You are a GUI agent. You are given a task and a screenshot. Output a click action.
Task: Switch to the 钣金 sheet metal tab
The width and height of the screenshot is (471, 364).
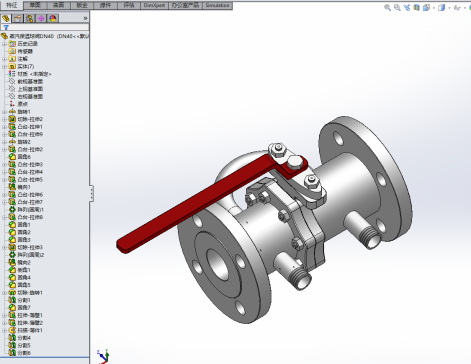click(x=82, y=5)
